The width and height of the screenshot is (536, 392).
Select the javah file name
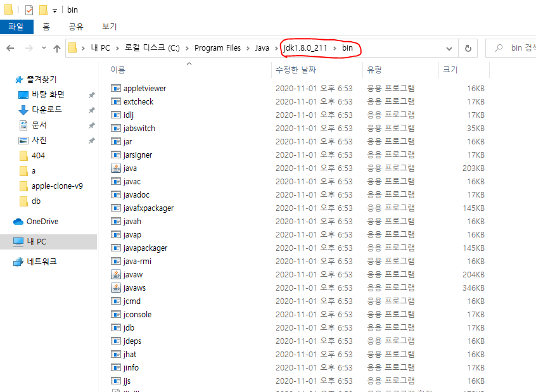pos(132,222)
